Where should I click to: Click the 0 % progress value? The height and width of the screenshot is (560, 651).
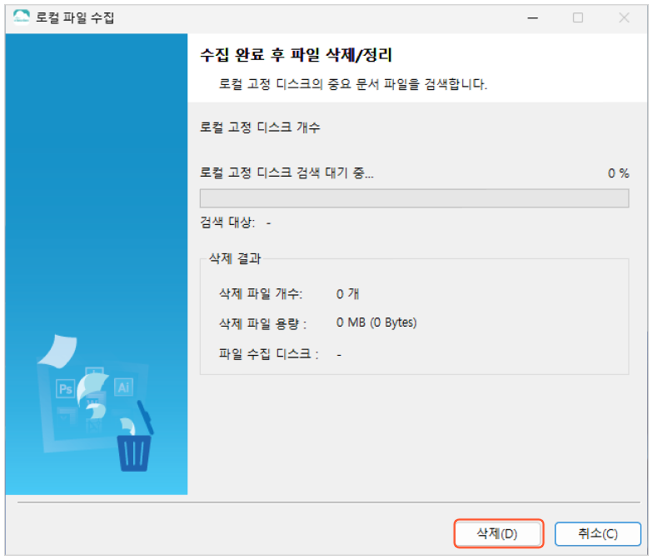pos(618,173)
